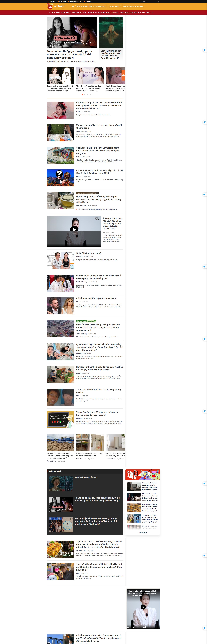
Task: Open Cú sốc của Jennifer Lopez và Ben Affleck
Action: 96,298
